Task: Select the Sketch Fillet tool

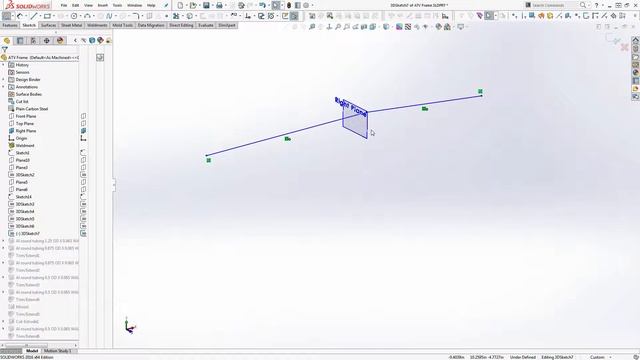Action: click(x=136, y=16)
